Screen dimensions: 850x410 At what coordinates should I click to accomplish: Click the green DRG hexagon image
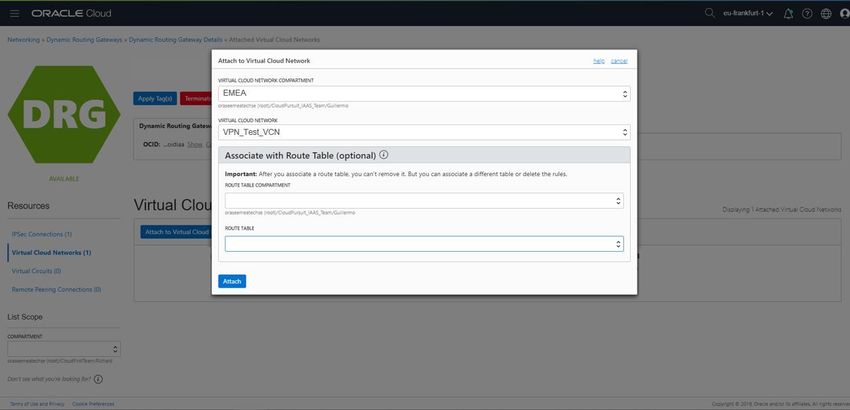click(64, 114)
